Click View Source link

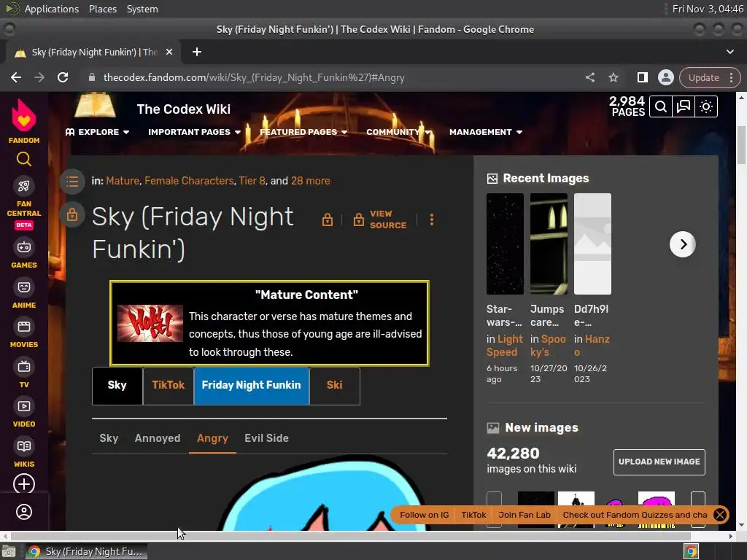pos(380,219)
